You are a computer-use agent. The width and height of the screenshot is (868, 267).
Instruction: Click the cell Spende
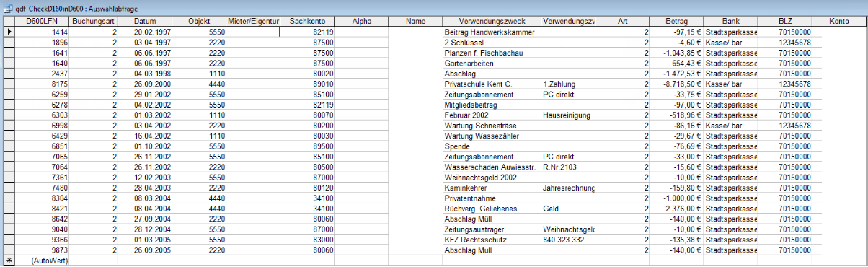point(491,146)
